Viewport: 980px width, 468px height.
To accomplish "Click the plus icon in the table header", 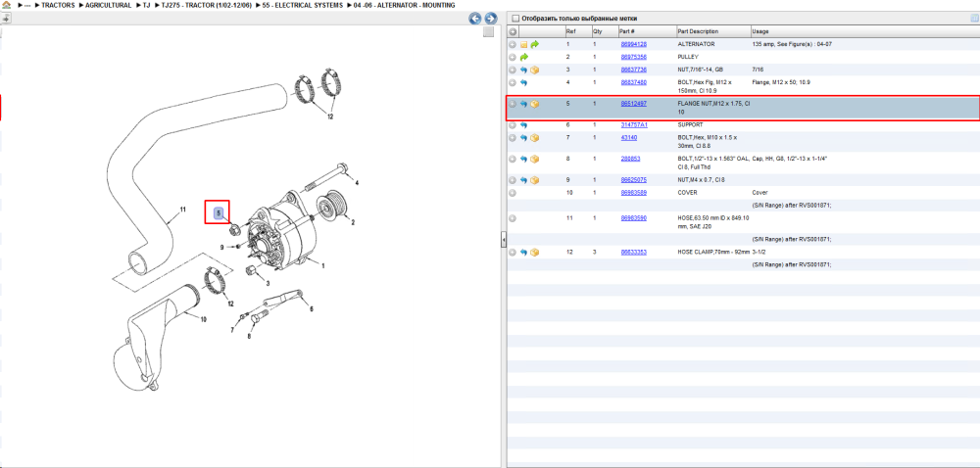I will pyautogui.click(x=513, y=32).
